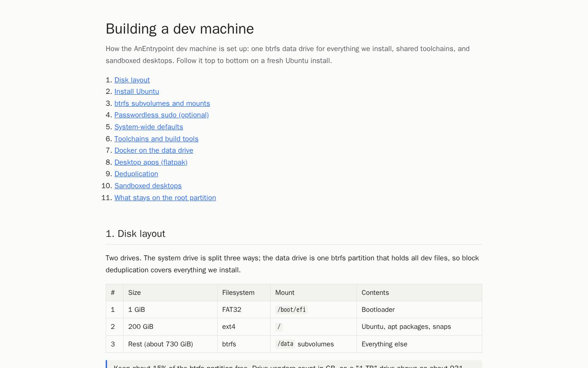Click the Building a dev machine title
The width and height of the screenshot is (588, 368).
point(180,29)
